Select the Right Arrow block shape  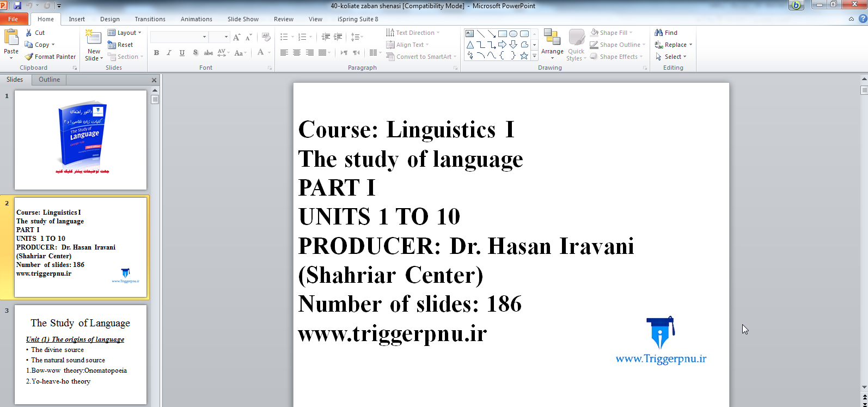(x=503, y=45)
